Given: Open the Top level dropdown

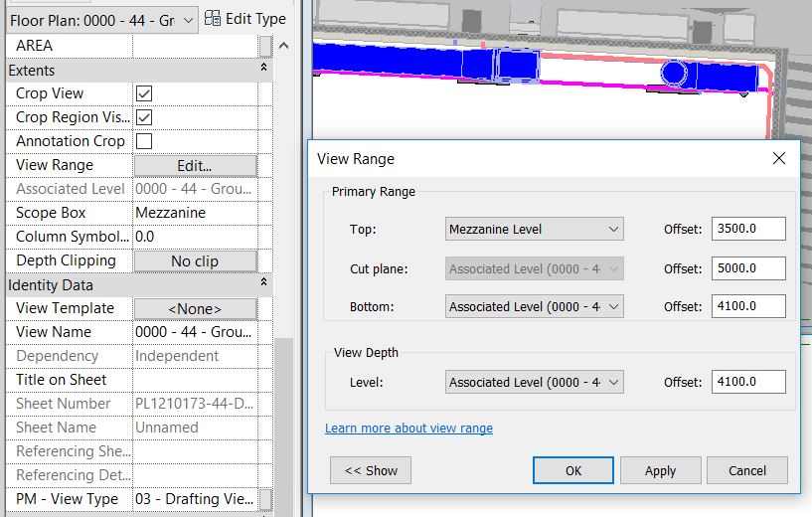Looking at the screenshot, I should coord(534,229).
